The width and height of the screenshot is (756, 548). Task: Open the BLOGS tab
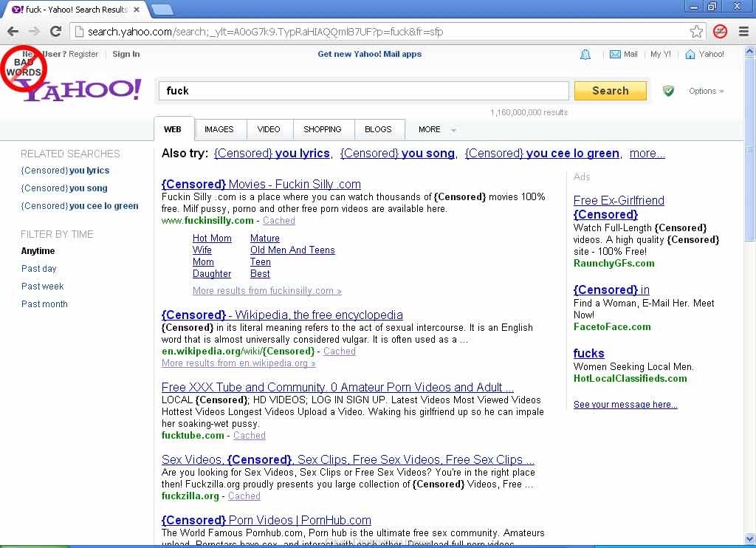(379, 129)
